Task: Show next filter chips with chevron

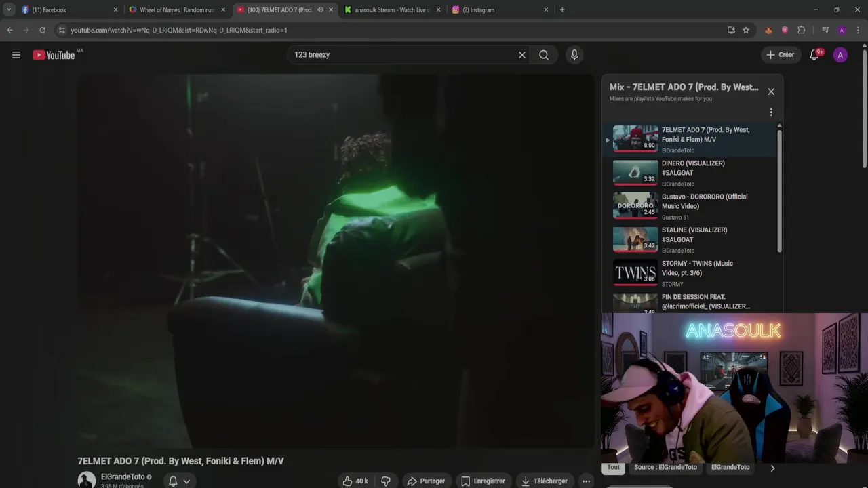Action: (x=772, y=468)
